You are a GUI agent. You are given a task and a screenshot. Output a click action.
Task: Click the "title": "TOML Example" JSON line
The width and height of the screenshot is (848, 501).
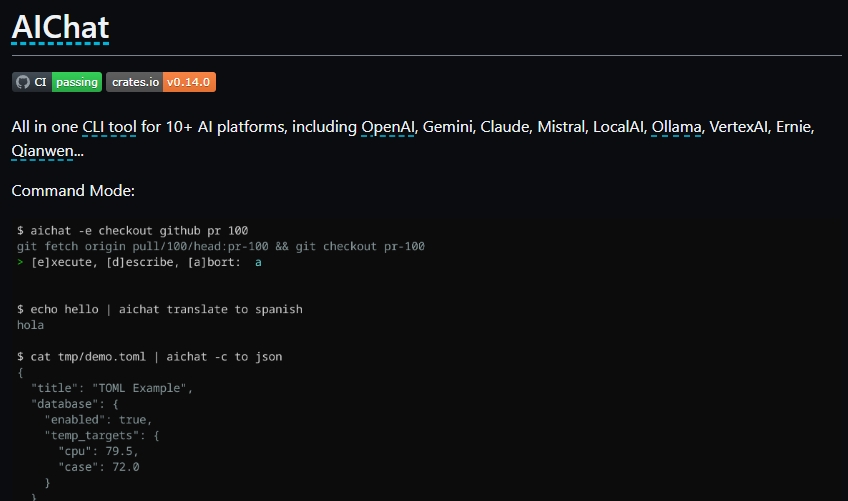pos(111,388)
